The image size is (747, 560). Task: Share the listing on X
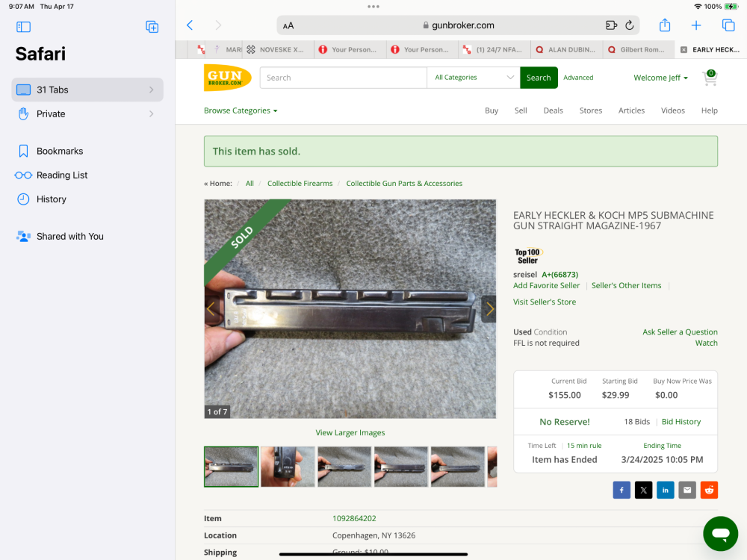point(643,490)
